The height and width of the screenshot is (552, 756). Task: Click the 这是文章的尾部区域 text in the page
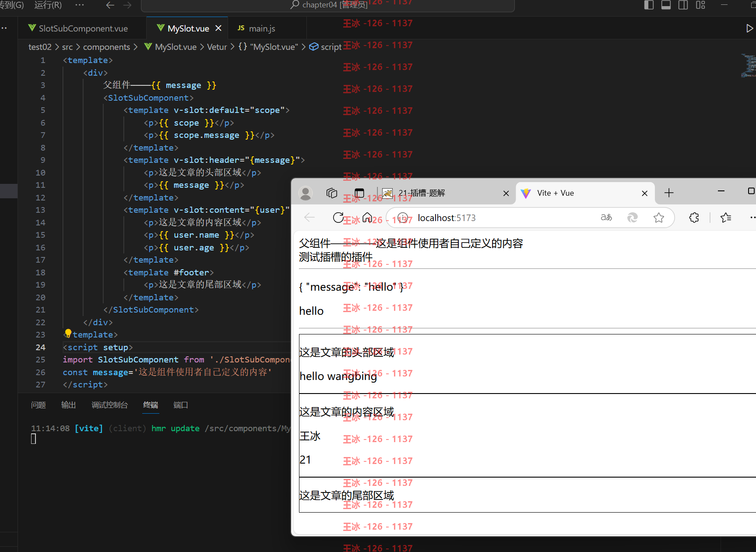347,495
